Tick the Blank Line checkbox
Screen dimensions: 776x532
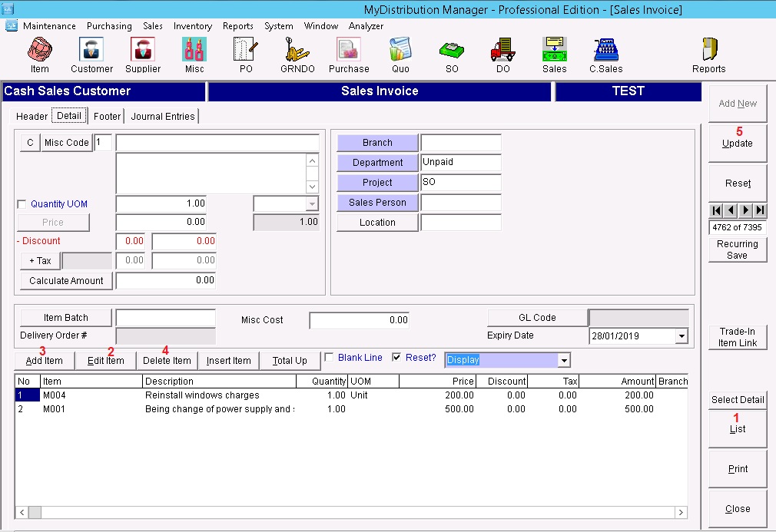329,358
